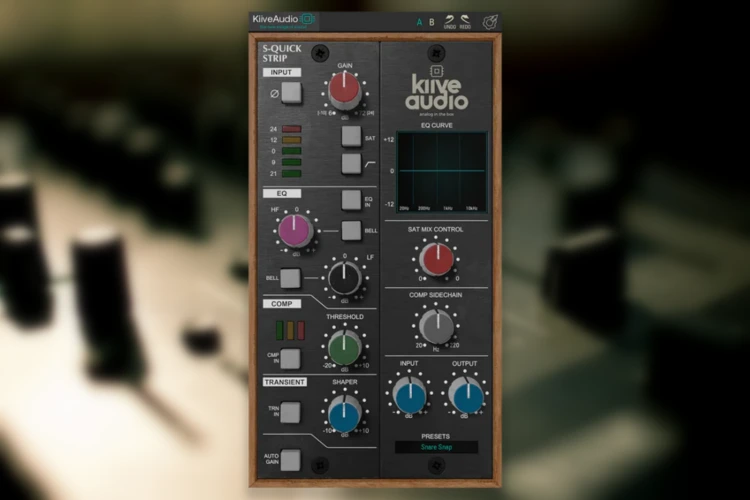Toggle the high-pass filter button
This screenshot has height=500, width=750.
pyautogui.click(x=351, y=163)
